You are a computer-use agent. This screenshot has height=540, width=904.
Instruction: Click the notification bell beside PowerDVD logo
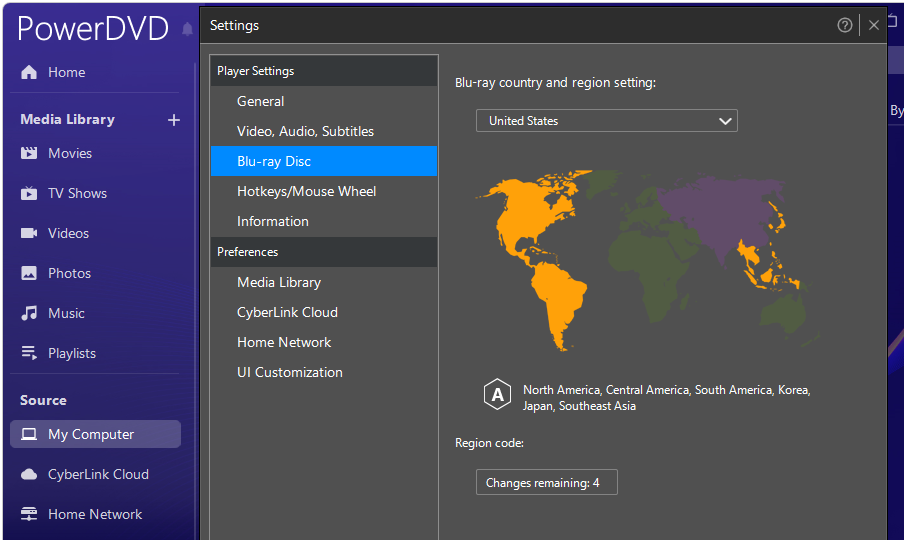[187, 29]
